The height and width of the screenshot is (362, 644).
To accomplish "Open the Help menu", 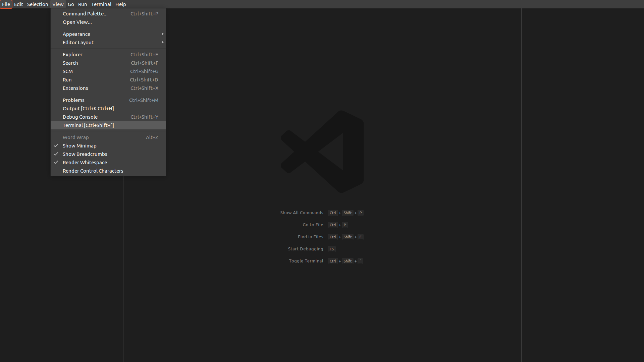I will pyautogui.click(x=120, y=4).
